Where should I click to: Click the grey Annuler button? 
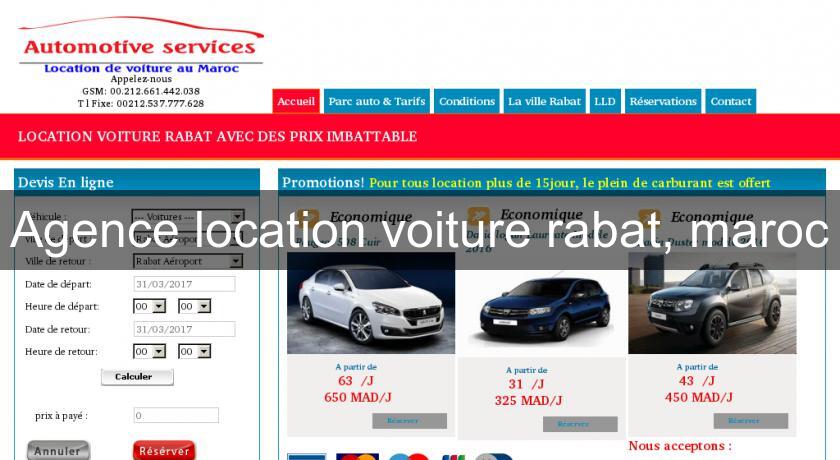[x=58, y=450]
